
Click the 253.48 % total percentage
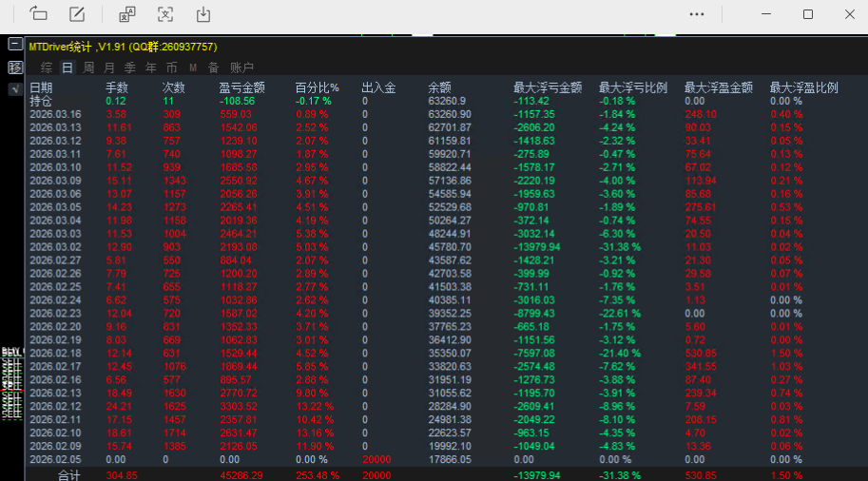coord(318,475)
